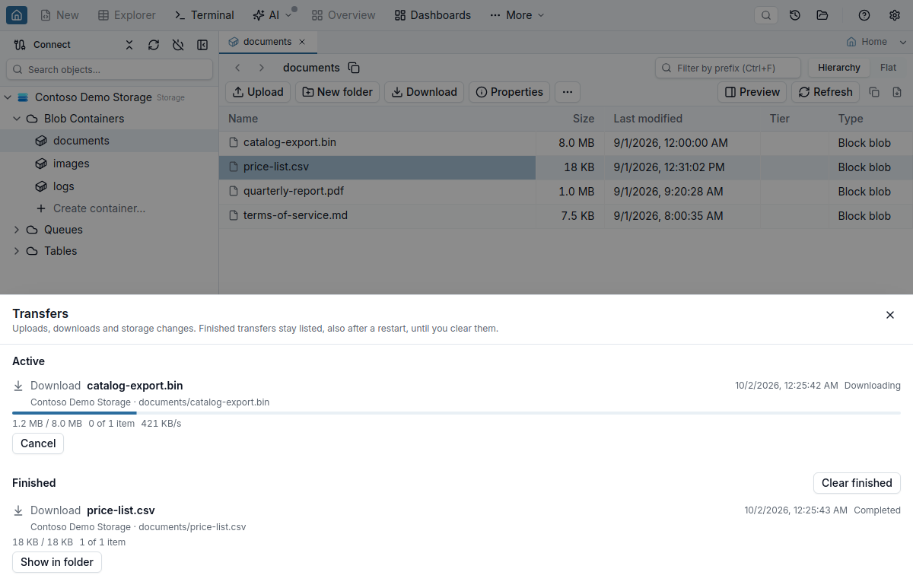Viewport: 913px width, 588px height.
Task: Click the New folder button
Action: (338, 92)
